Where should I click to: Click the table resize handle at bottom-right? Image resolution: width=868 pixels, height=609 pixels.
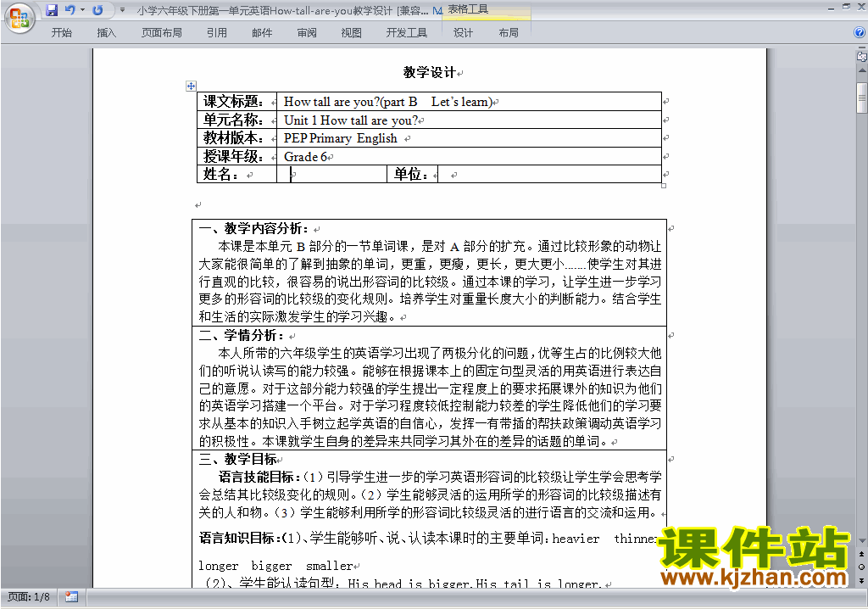click(664, 186)
